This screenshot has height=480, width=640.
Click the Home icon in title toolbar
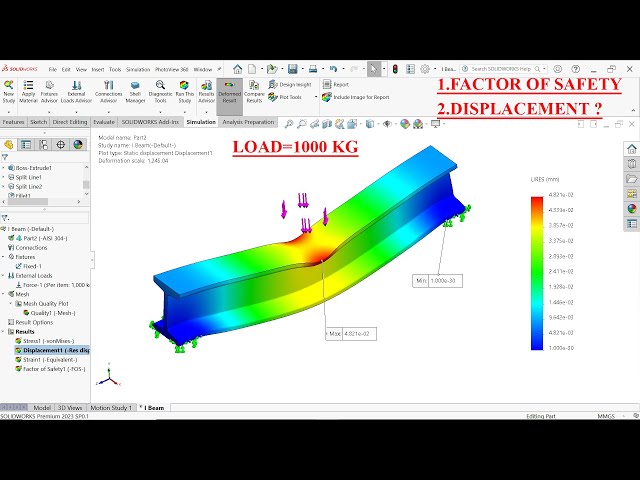coord(238,69)
